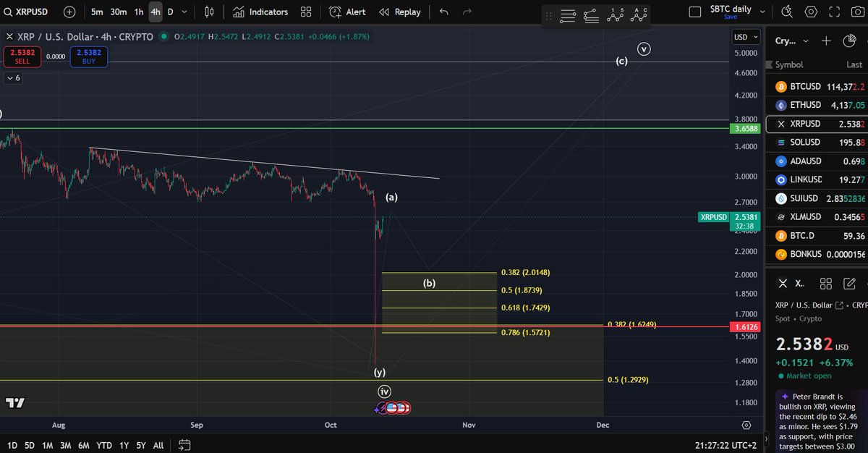Open the candlestick chart type selector
The height and width of the screenshot is (453, 868).
pyautogui.click(x=209, y=12)
